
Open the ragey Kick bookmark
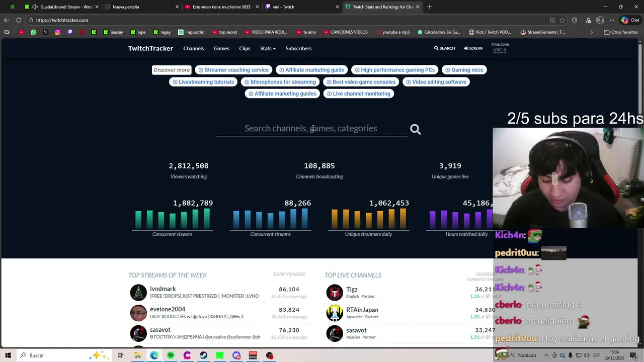[x=162, y=32]
